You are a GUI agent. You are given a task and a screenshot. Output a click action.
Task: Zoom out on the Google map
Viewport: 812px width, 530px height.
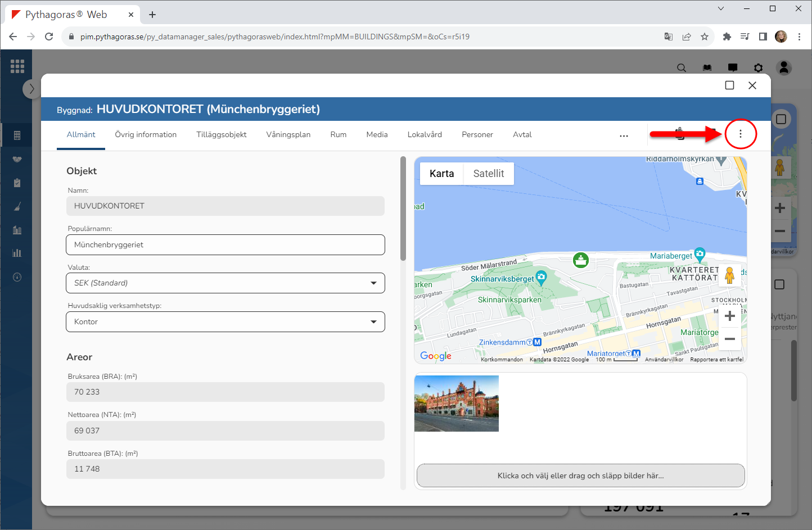(x=729, y=339)
